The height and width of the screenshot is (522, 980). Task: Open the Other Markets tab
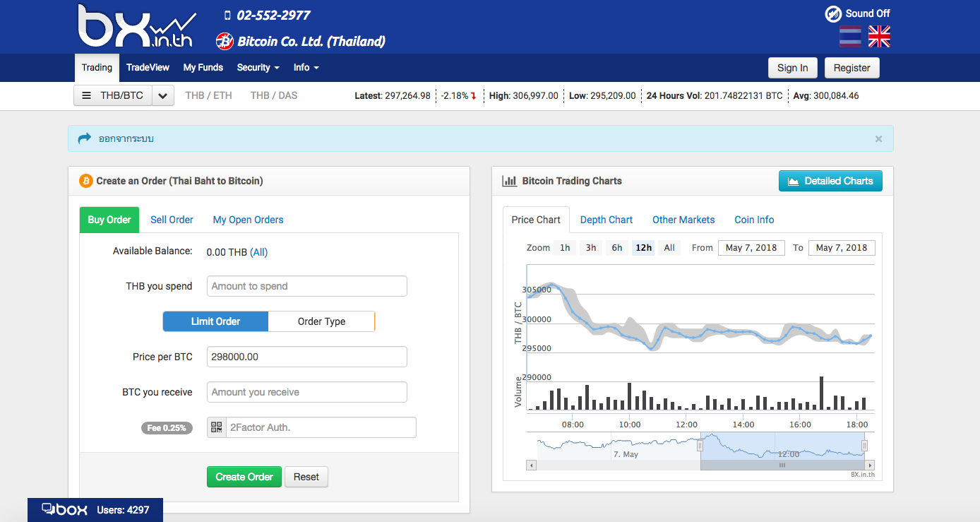[683, 220]
